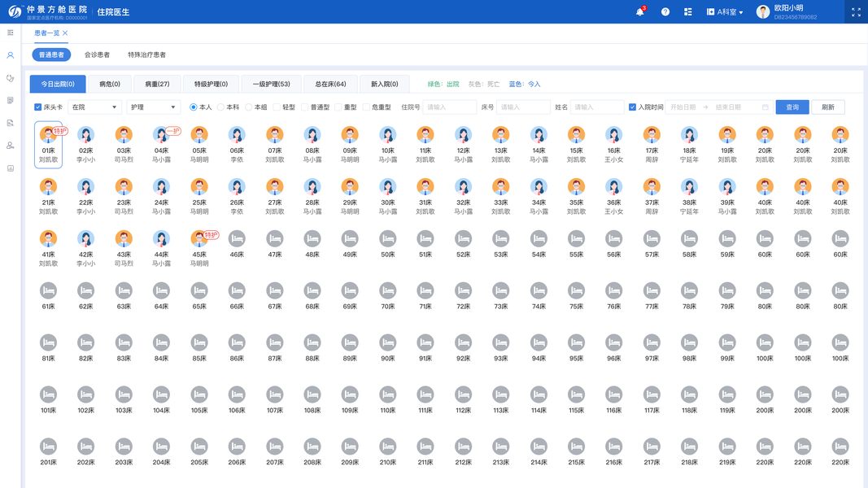Click the 刷新 refresh button
Viewport: 868px width, 488px height.
pos(828,107)
